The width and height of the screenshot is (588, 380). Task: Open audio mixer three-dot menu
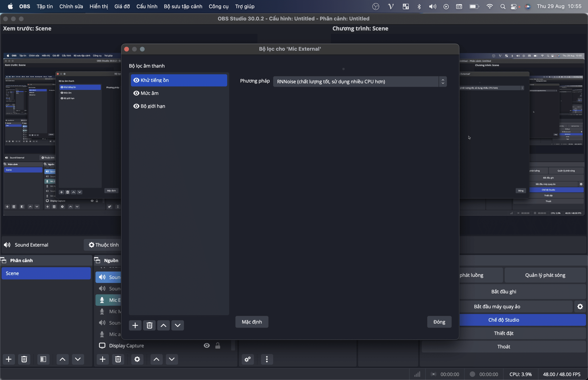point(267,359)
